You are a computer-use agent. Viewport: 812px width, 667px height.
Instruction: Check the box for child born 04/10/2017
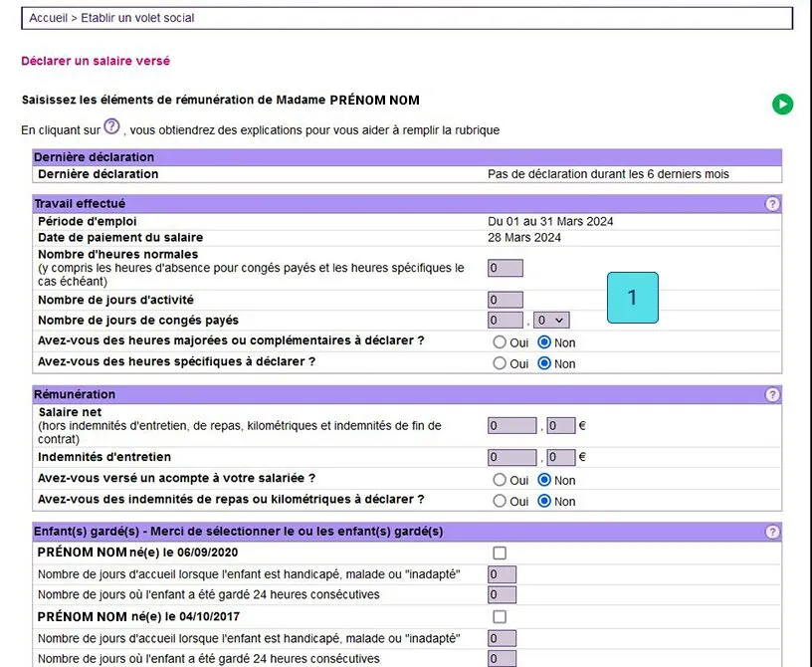500,617
